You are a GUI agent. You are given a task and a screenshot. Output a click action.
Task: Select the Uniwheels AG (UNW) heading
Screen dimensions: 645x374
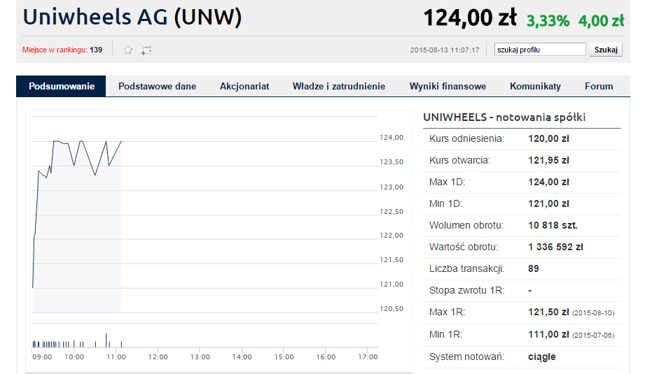[132, 17]
